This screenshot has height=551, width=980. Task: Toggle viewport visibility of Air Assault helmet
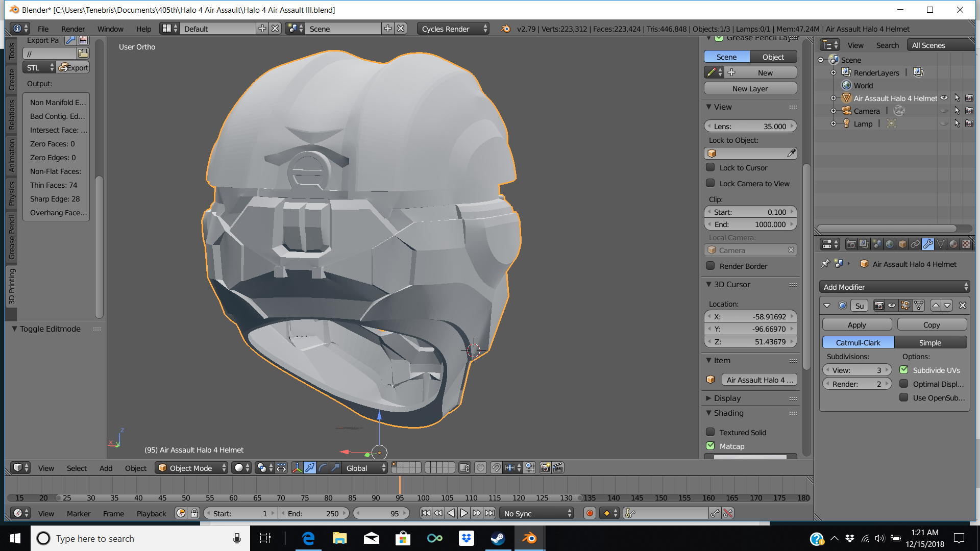pyautogui.click(x=944, y=98)
